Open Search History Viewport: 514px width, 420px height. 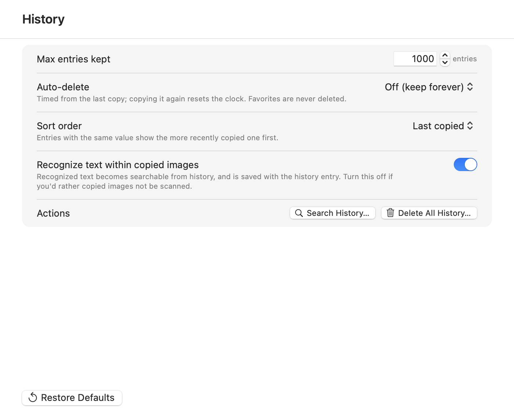click(333, 213)
